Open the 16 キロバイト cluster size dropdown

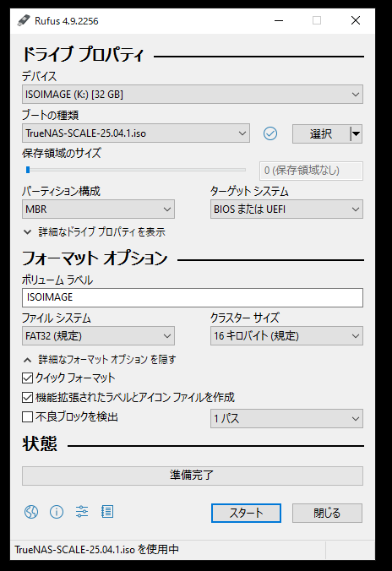[x=286, y=335]
